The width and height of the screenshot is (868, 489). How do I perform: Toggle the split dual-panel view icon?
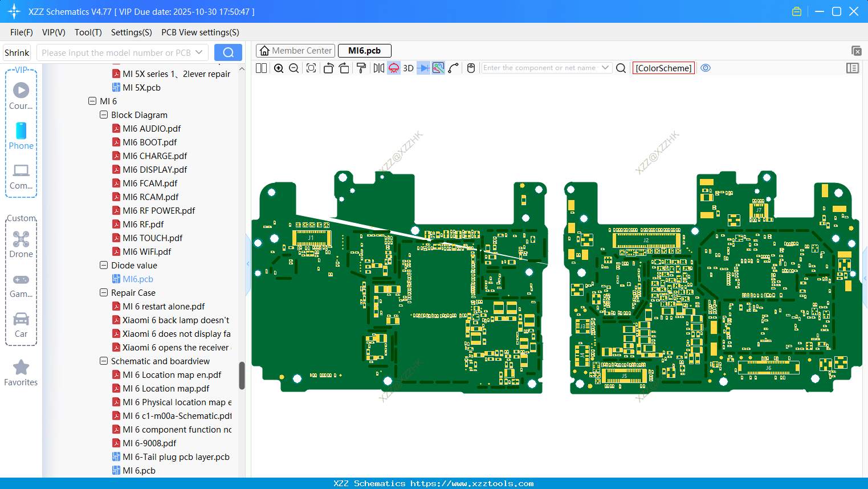point(262,68)
